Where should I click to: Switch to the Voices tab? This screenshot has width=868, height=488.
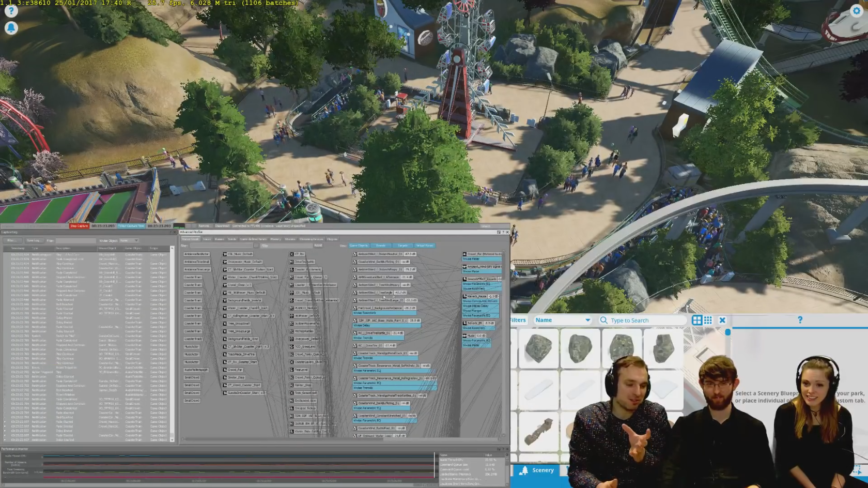(207, 239)
